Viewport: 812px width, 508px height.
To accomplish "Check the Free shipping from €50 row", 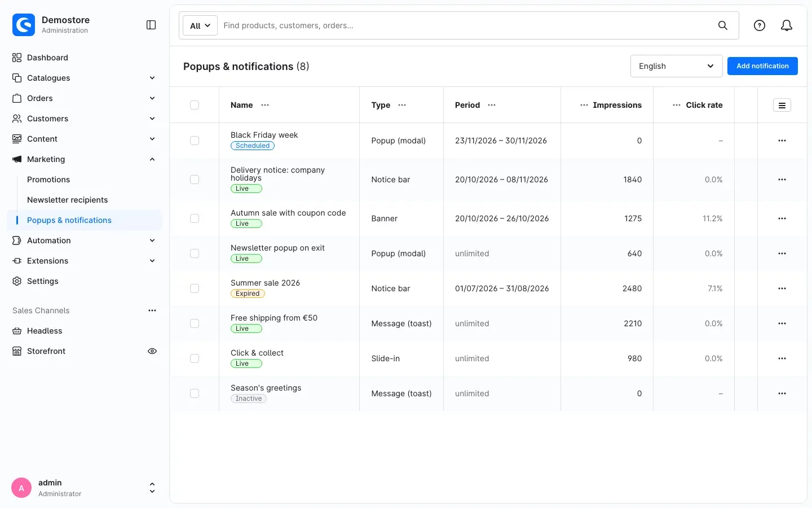I will click(x=195, y=323).
